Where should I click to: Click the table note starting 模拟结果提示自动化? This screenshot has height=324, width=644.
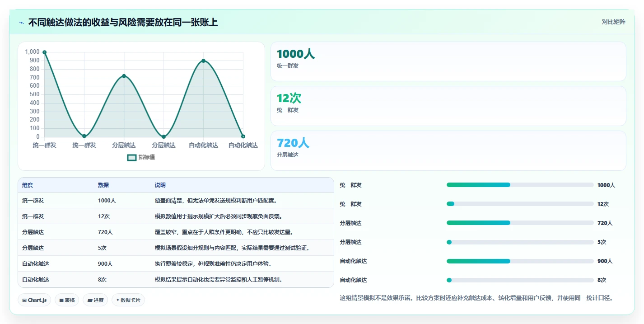pos(219,280)
